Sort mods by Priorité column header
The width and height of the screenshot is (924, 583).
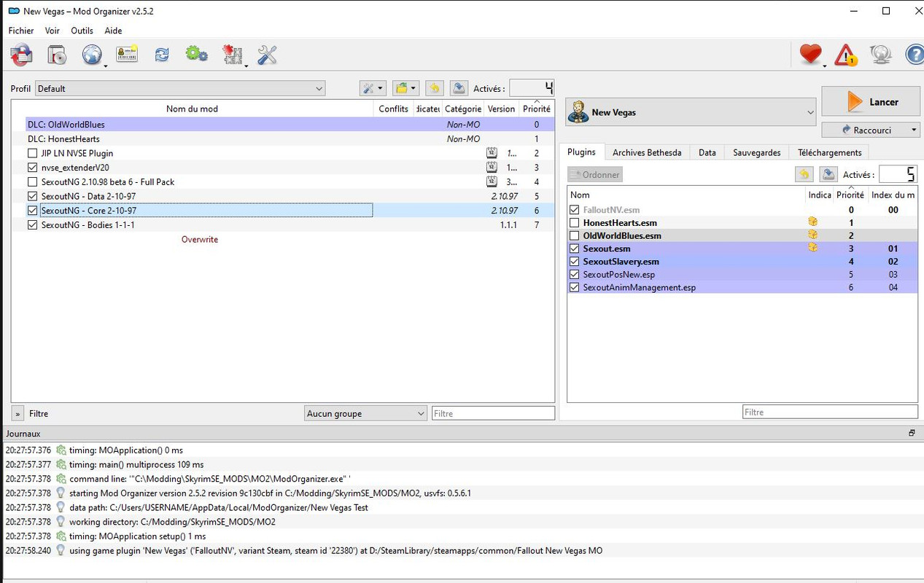[x=536, y=109]
